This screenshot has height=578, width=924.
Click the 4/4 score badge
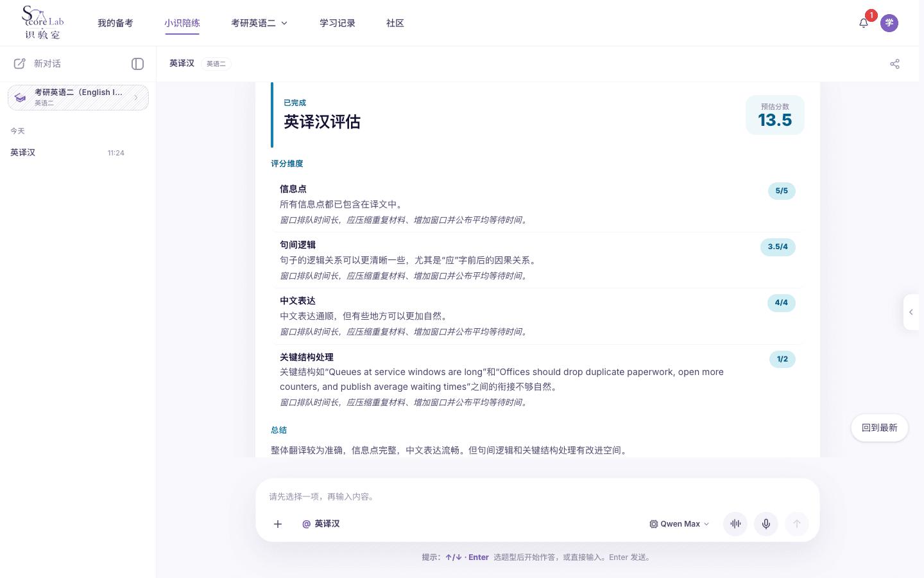click(782, 302)
